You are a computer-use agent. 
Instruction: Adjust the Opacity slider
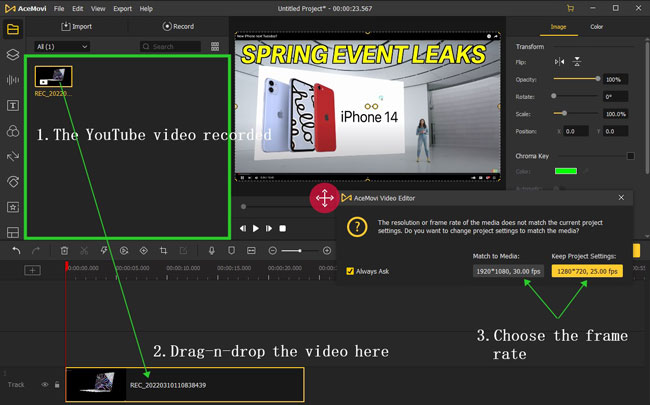point(576,79)
